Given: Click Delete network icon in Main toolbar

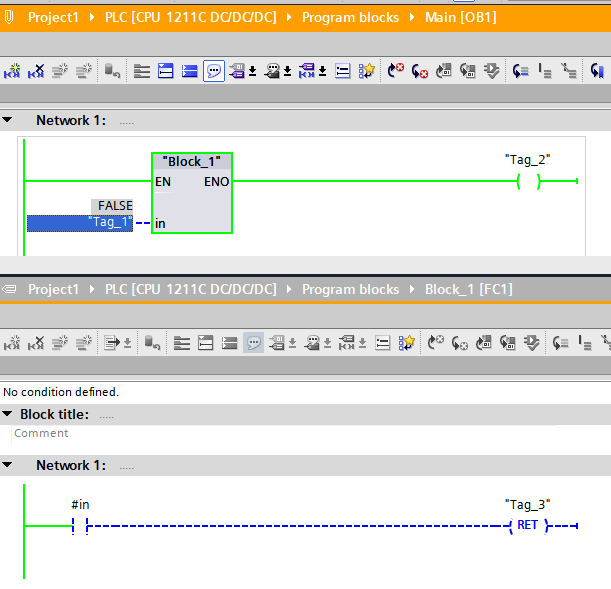Looking at the screenshot, I should pos(36,71).
